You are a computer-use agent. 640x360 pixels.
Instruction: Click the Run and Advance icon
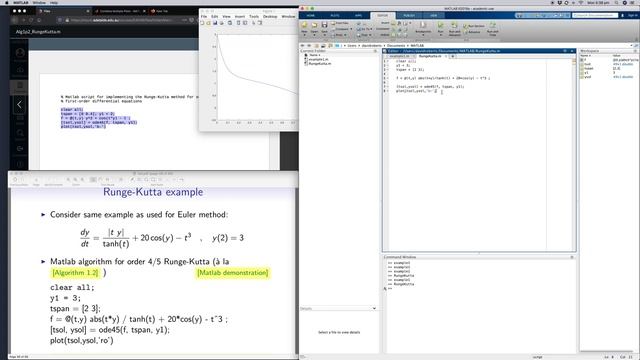coord(454,25)
